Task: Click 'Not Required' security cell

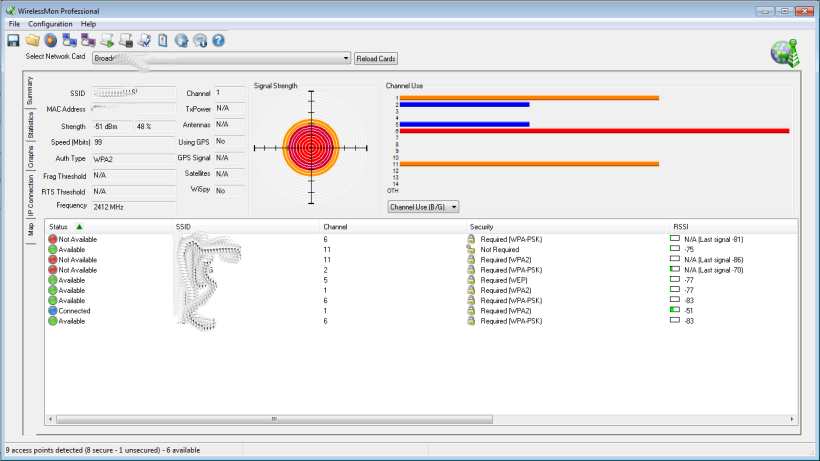Action: [499, 249]
